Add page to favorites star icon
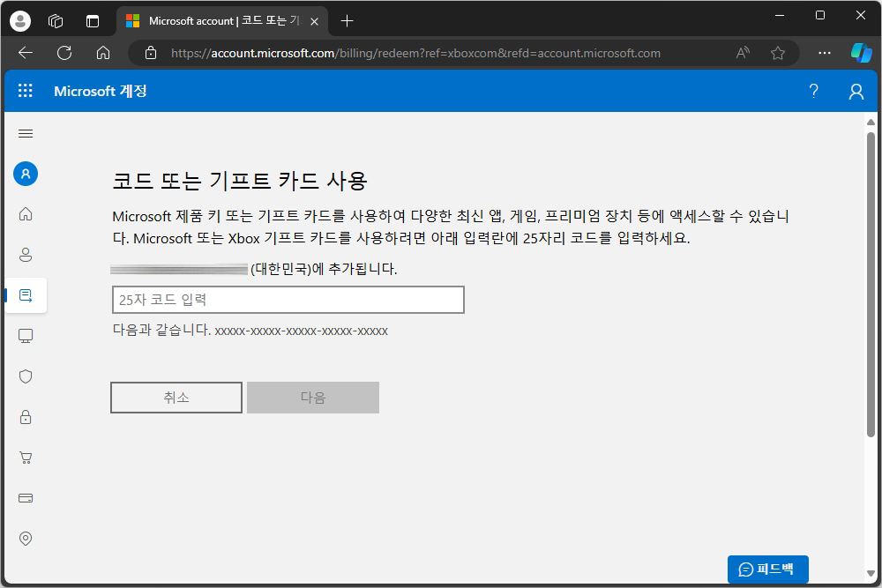 (778, 53)
